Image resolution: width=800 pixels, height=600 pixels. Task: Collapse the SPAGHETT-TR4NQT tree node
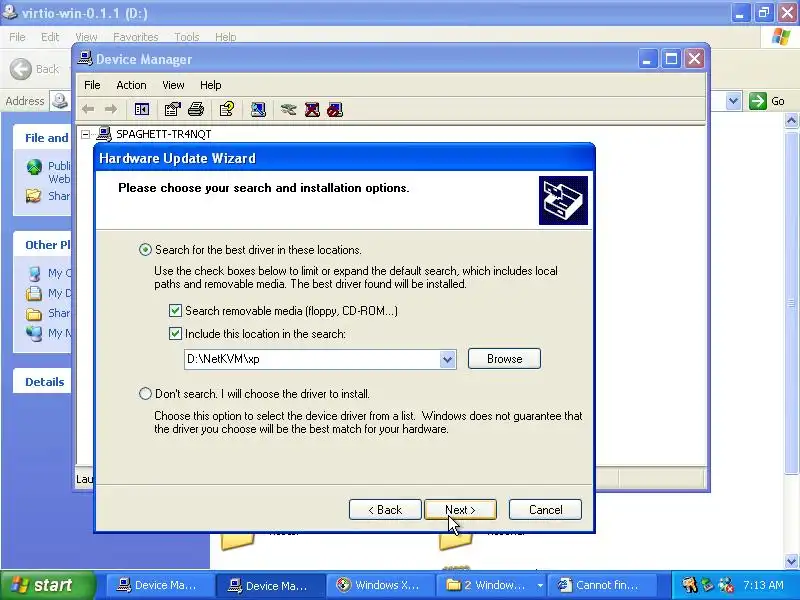[x=86, y=134]
